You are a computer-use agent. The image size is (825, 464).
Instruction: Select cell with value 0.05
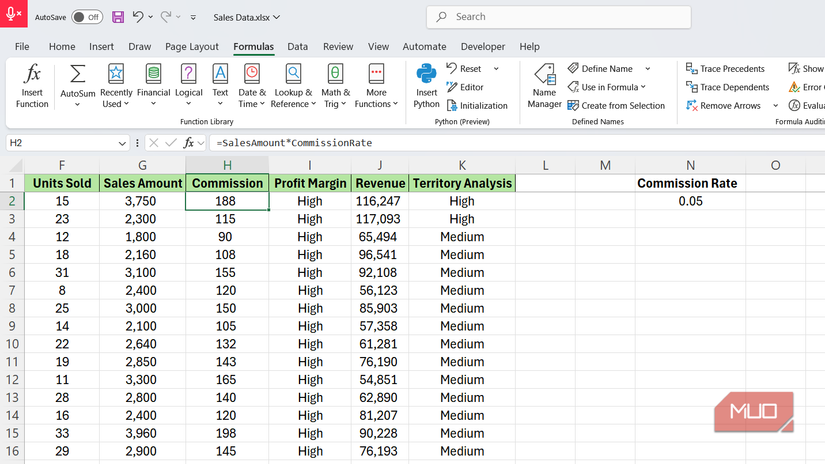[x=690, y=201]
